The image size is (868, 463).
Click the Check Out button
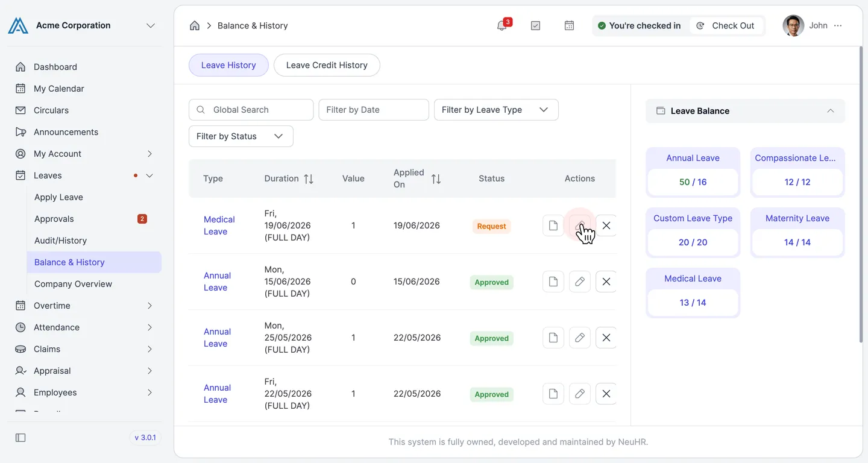726,25
